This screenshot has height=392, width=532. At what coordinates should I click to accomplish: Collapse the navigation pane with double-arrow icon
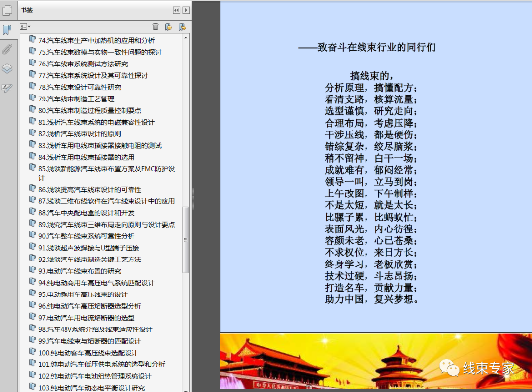pos(176,10)
